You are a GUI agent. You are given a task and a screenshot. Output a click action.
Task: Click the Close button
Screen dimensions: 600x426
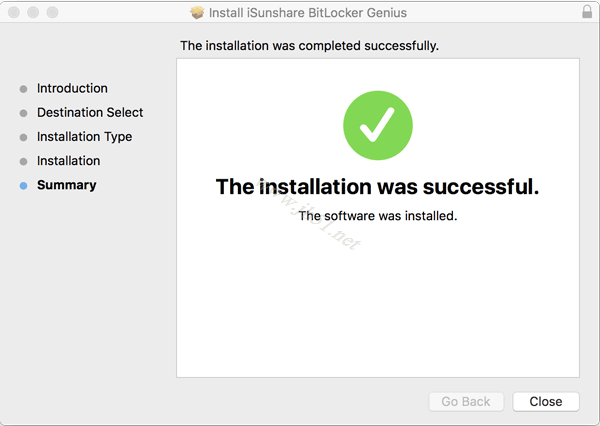(545, 401)
